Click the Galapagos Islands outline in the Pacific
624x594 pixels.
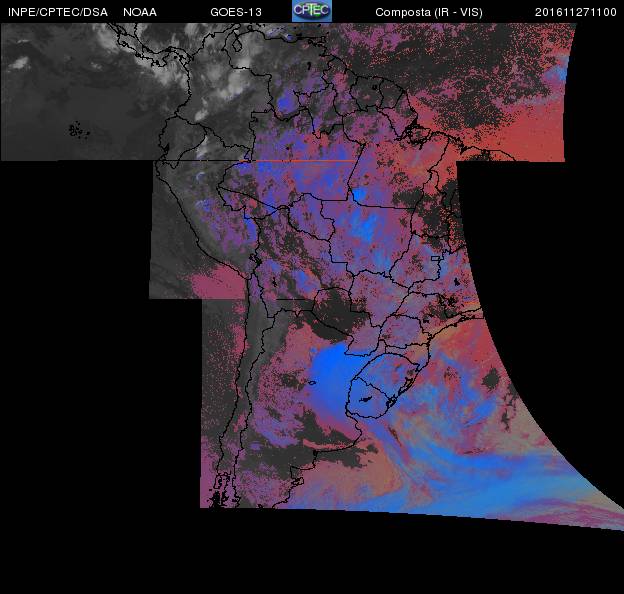coord(75,129)
